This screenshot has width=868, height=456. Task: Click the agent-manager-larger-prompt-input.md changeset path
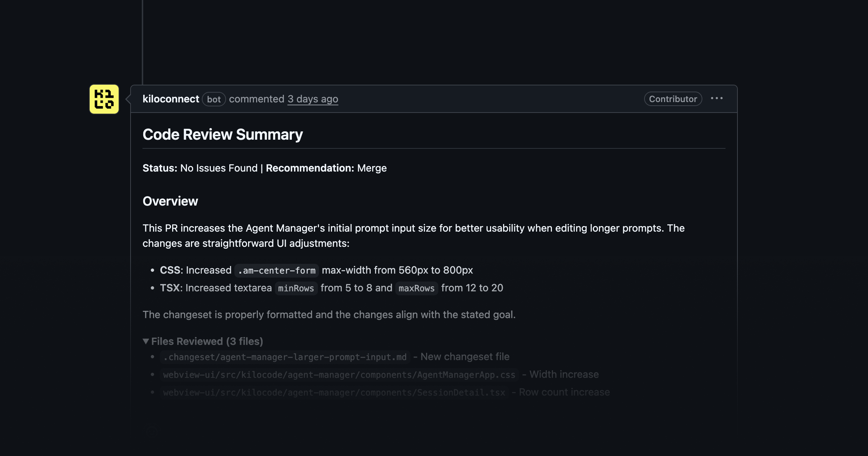point(286,357)
